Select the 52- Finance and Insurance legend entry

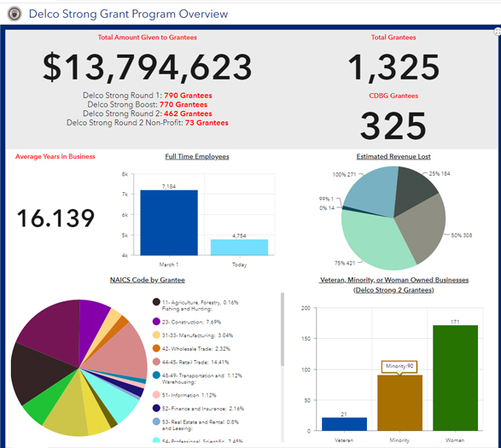pos(198,409)
